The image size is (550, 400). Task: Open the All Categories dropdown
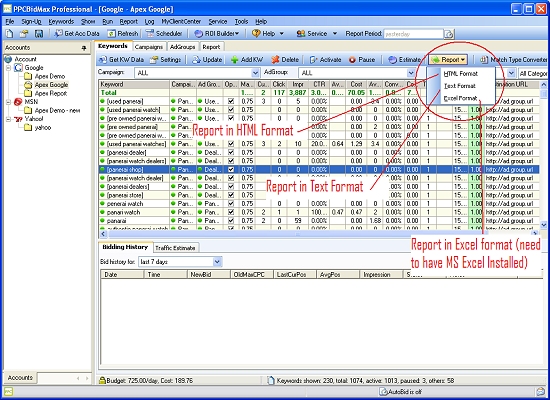pos(533,73)
